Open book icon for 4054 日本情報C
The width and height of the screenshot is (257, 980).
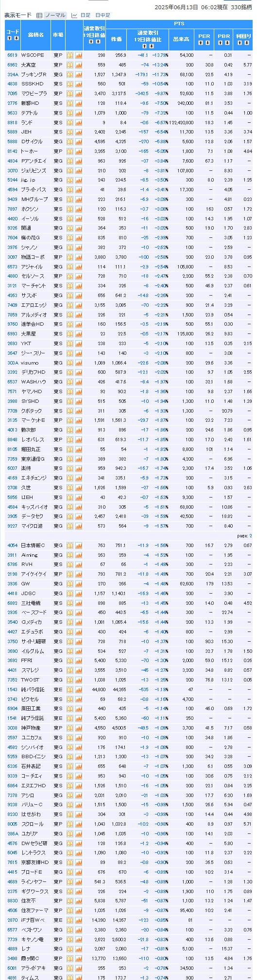click(69, 546)
